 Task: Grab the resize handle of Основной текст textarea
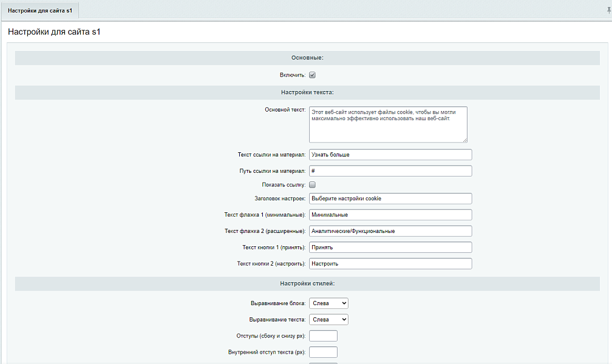click(464, 140)
